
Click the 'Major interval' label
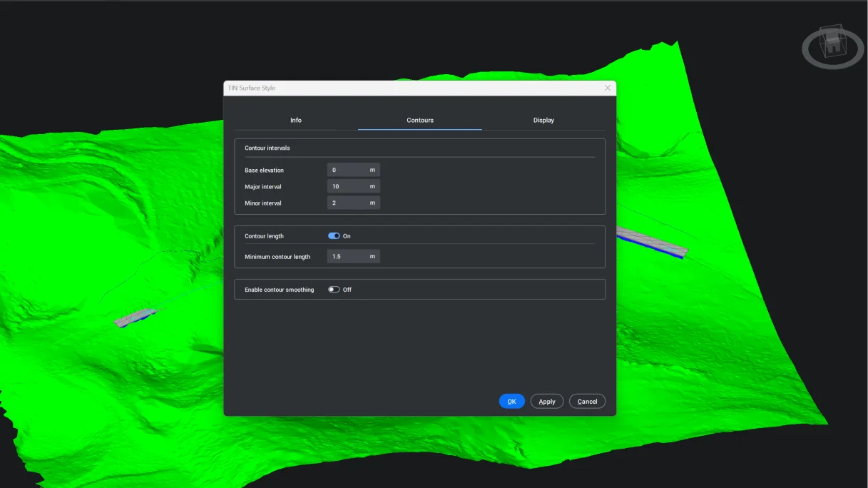pyautogui.click(x=263, y=187)
